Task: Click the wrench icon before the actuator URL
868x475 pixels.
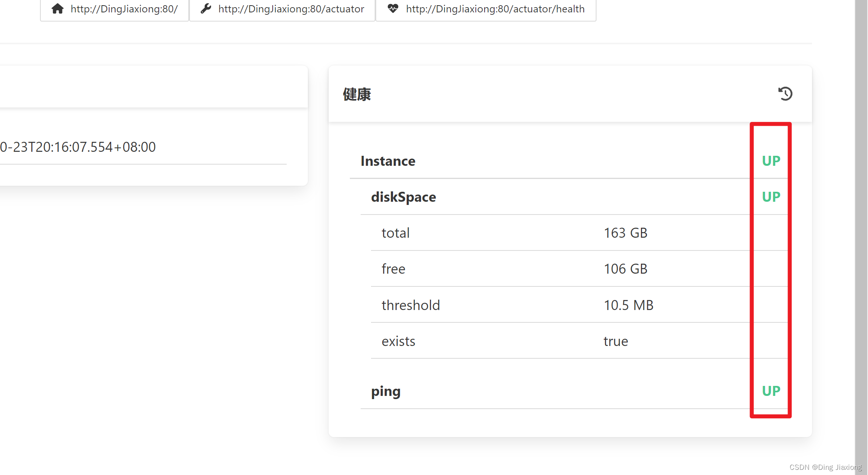Action: pos(206,8)
